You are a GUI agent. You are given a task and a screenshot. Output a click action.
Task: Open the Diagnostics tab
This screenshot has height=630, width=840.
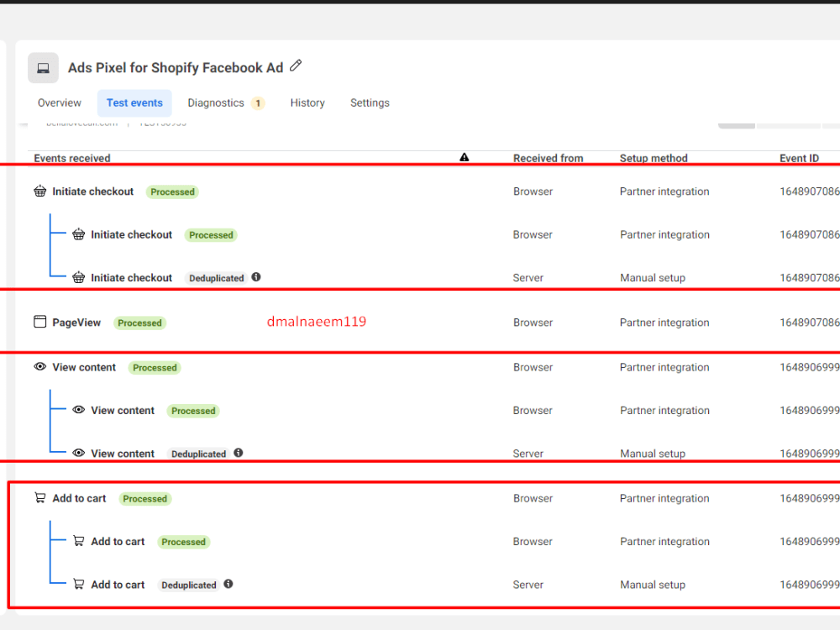pos(216,102)
